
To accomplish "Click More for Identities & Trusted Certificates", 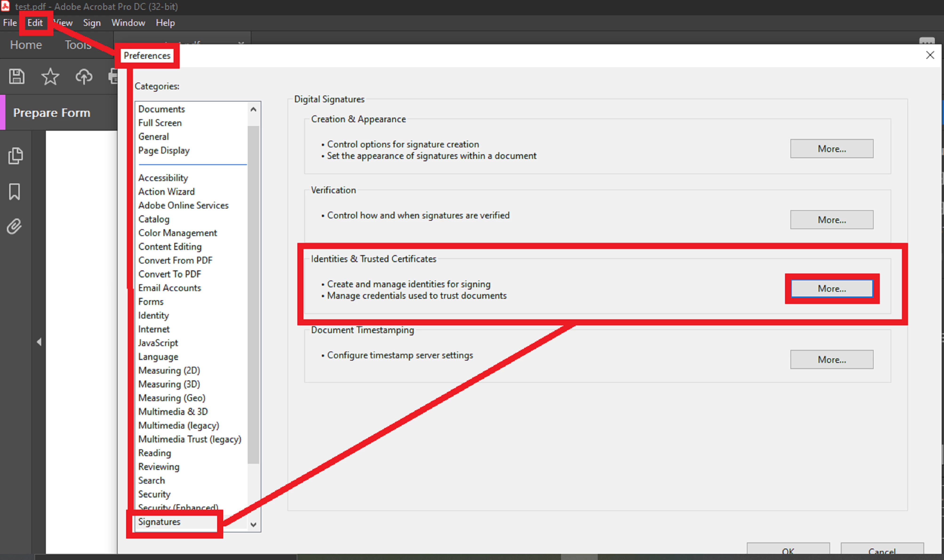I will pos(832,289).
